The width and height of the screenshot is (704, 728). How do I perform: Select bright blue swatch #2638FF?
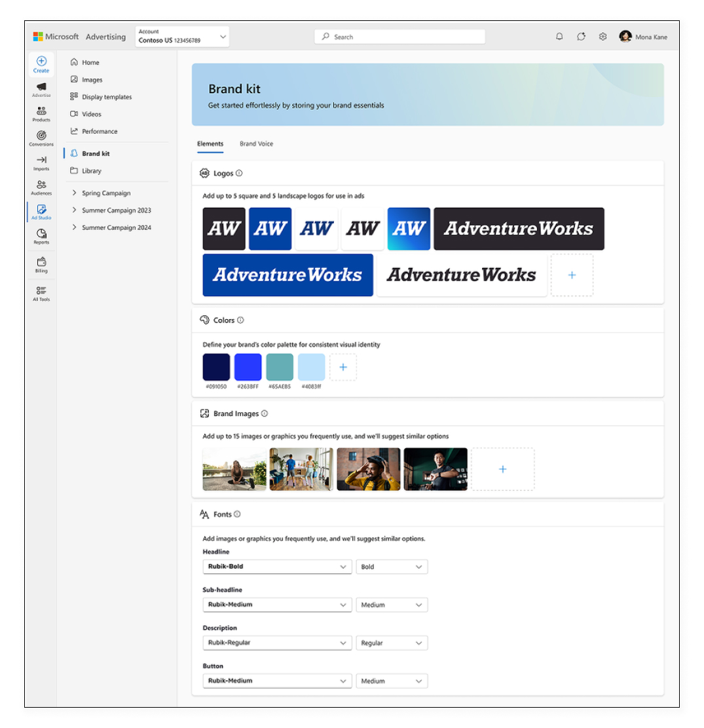pos(248,367)
